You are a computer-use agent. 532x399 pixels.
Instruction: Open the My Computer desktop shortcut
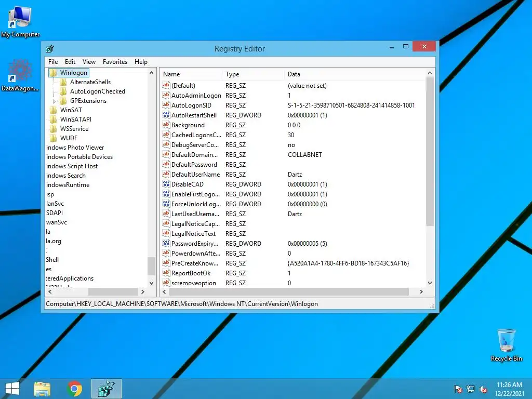(20, 22)
